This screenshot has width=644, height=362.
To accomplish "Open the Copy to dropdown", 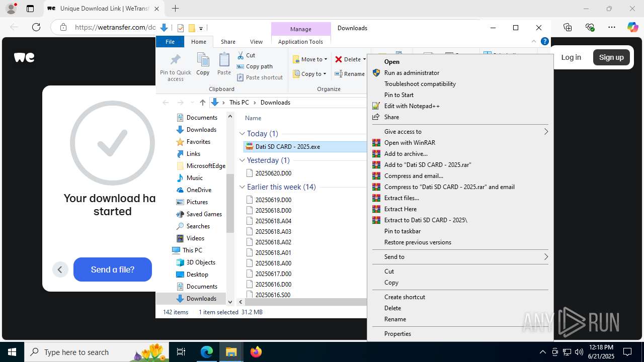I will click(309, 74).
